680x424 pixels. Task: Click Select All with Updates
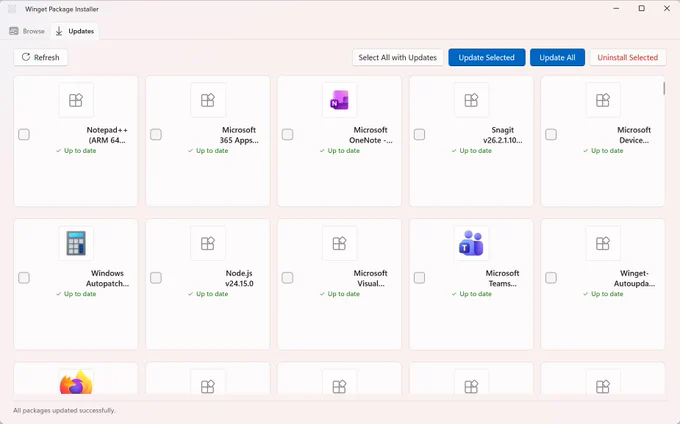click(x=397, y=57)
